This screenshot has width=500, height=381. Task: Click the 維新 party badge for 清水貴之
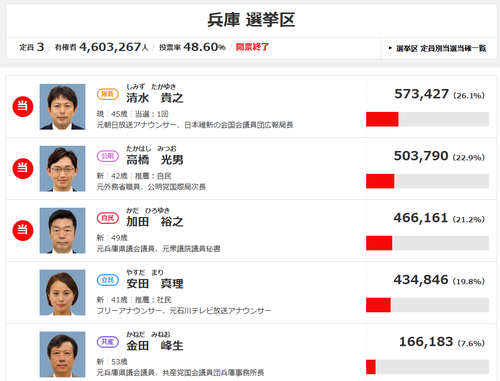(x=108, y=94)
